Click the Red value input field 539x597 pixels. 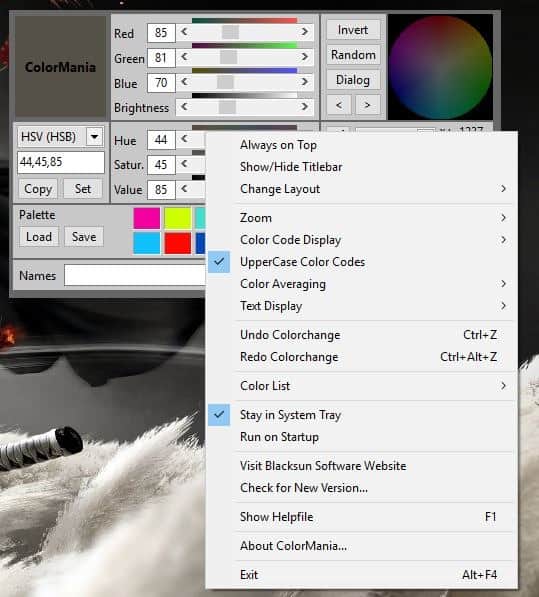(161, 33)
